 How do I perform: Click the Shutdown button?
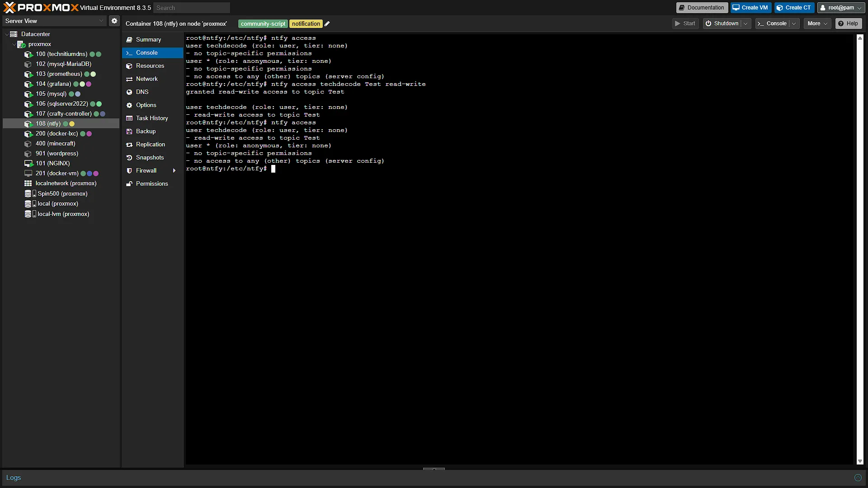722,23
